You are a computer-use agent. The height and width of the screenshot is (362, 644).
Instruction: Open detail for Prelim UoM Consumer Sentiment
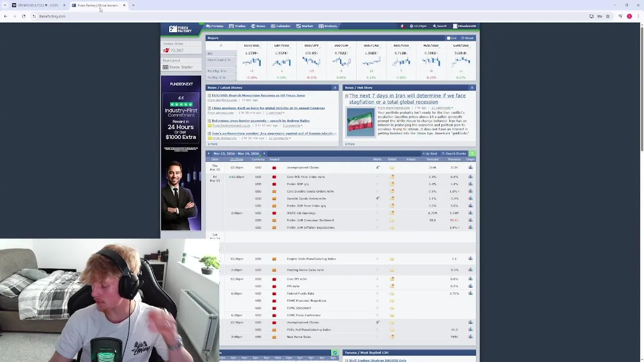pos(392,220)
